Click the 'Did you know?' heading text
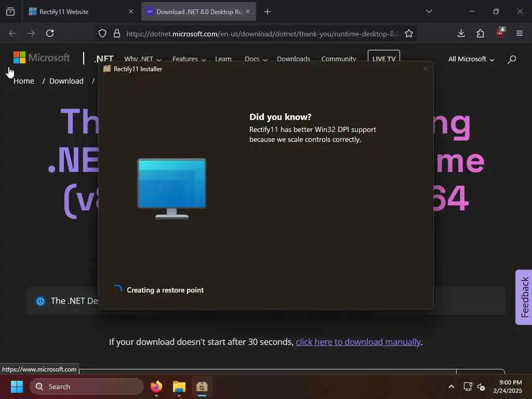The width and height of the screenshot is (532, 399). click(x=280, y=117)
